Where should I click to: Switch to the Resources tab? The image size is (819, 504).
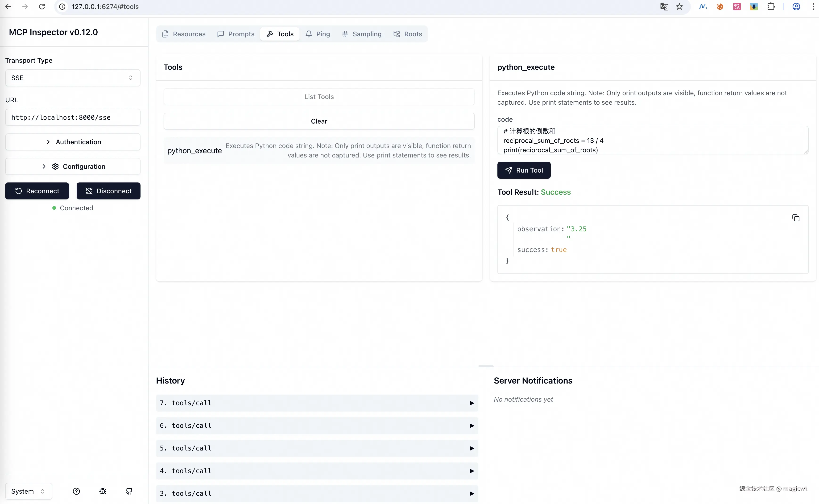pyautogui.click(x=184, y=34)
